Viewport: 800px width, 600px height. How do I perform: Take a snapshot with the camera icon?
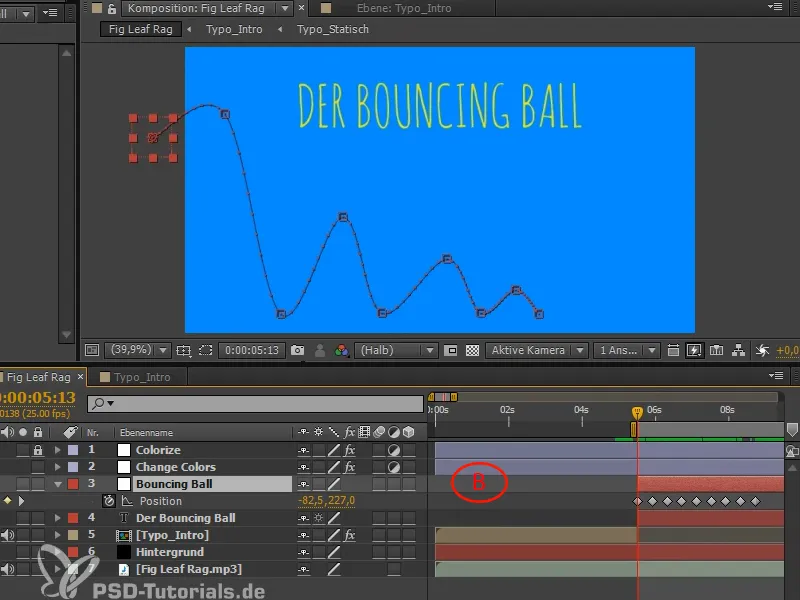pos(297,350)
